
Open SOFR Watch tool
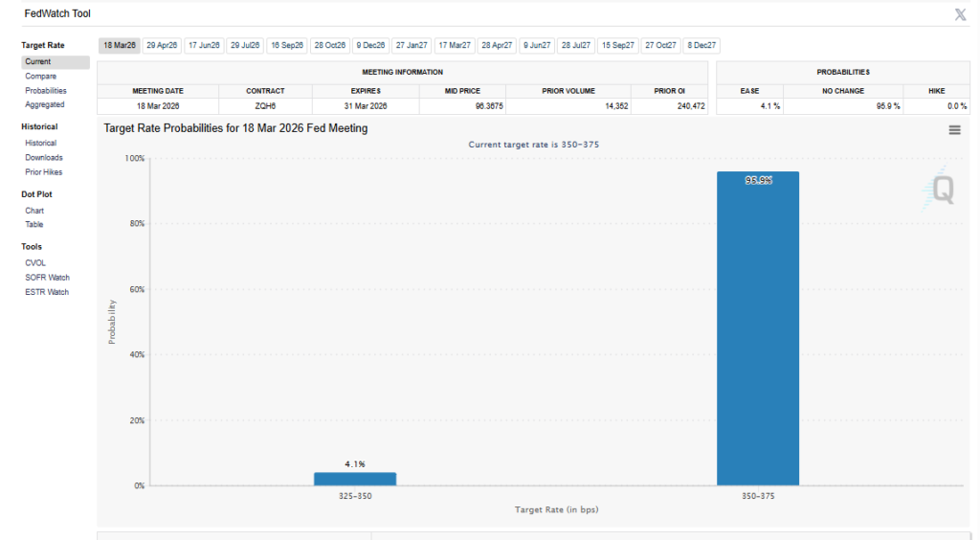(x=47, y=278)
